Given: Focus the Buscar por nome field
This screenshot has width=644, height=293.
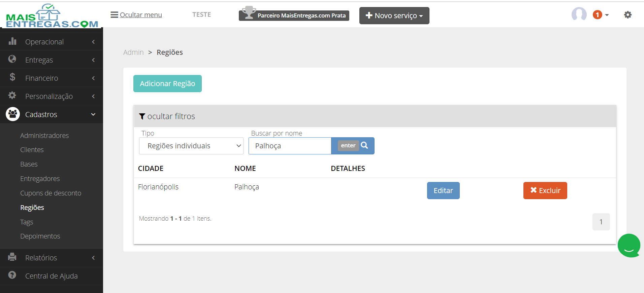Looking at the screenshot, I should click(290, 146).
